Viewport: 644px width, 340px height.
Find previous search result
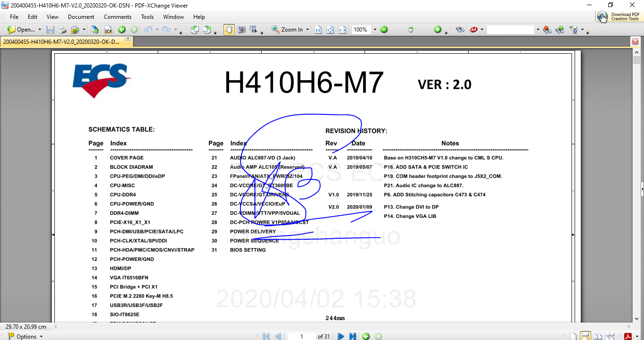[547, 29]
